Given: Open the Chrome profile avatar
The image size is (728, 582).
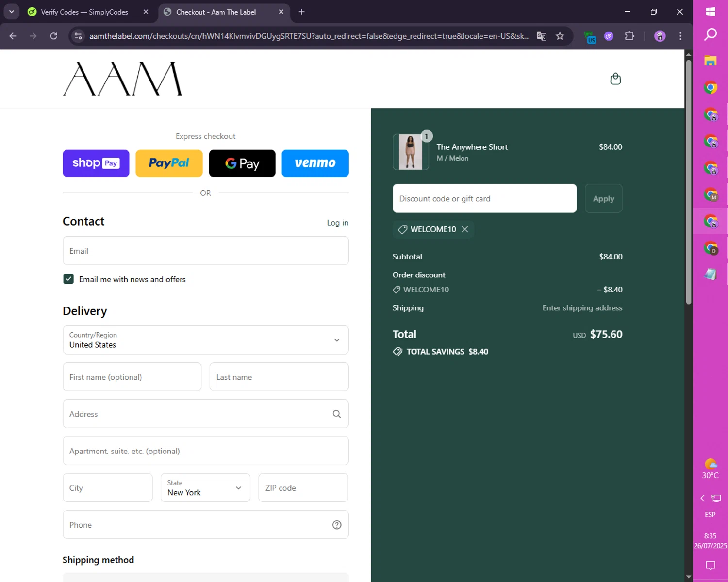Looking at the screenshot, I should [x=660, y=36].
